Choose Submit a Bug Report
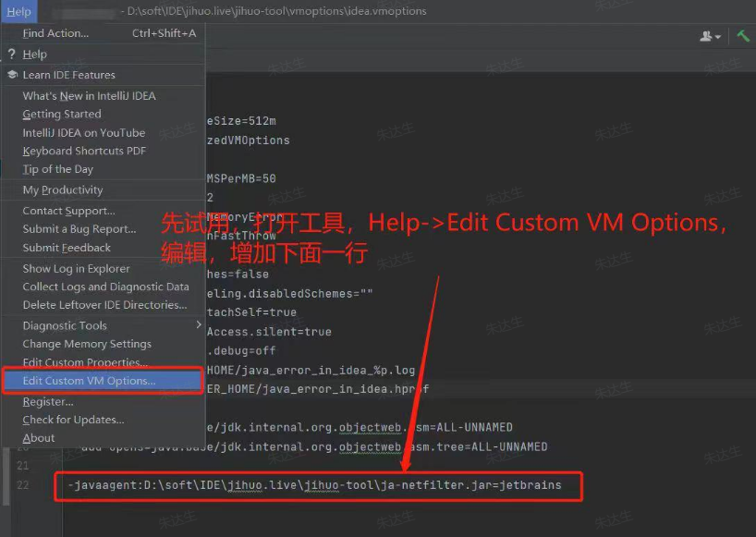Viewport: 756px width, 537px height. point(104,229)
